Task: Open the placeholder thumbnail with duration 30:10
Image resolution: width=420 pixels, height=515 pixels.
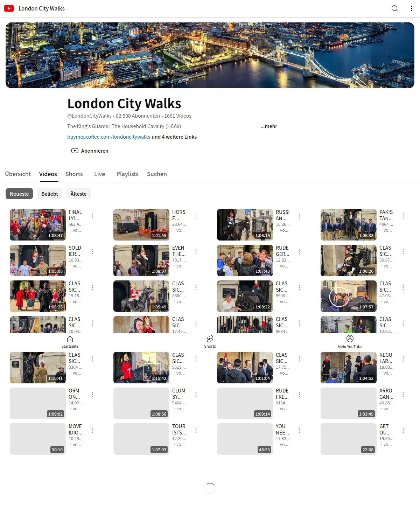Action: 38,439
